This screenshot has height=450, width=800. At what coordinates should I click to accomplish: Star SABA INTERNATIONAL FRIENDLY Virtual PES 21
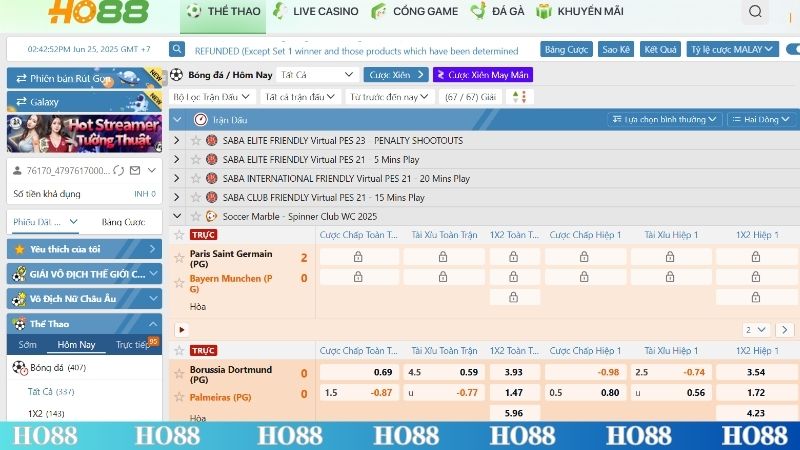195,179
